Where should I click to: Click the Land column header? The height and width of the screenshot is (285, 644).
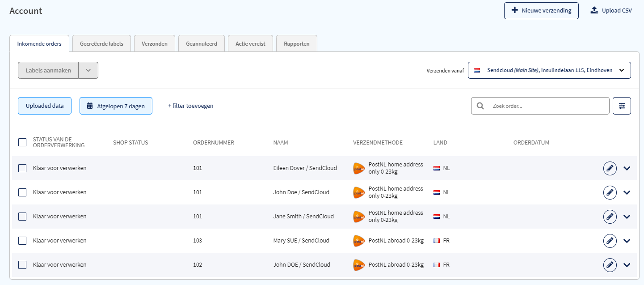tap(440, 143)
